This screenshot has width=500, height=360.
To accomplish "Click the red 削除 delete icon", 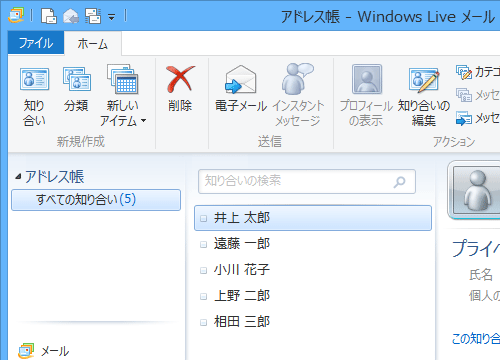I will (x=180, y=79).
